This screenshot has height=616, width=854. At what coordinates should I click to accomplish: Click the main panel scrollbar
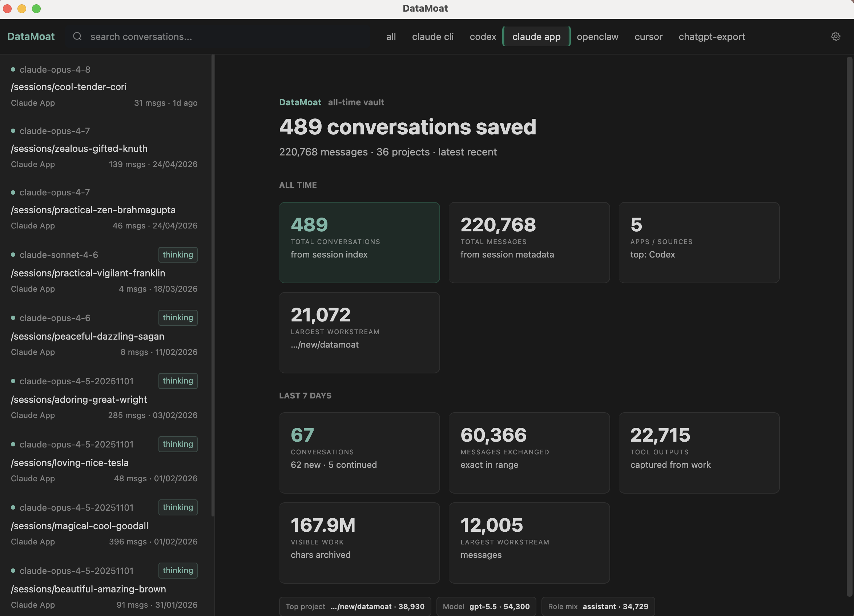849,327
